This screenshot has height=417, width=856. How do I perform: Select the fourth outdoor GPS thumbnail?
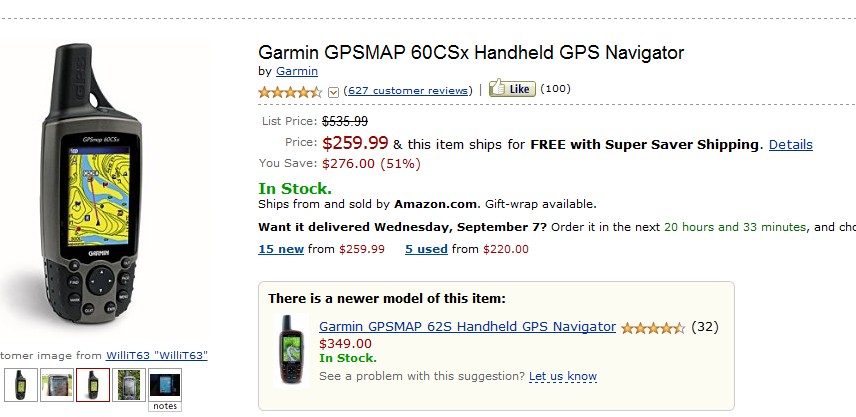129,384
